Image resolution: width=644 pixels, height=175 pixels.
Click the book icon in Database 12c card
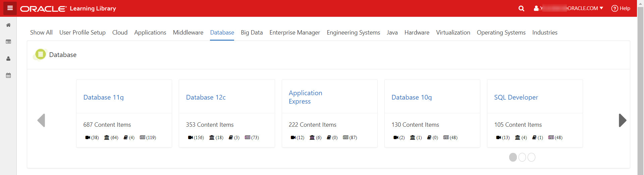click(x=231, y=137)
